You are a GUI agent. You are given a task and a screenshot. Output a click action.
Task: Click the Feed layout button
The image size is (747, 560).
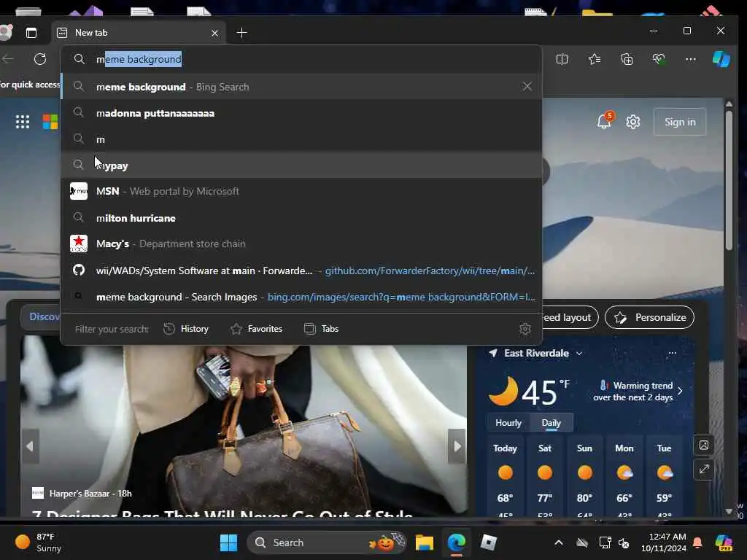click(569, 317)
